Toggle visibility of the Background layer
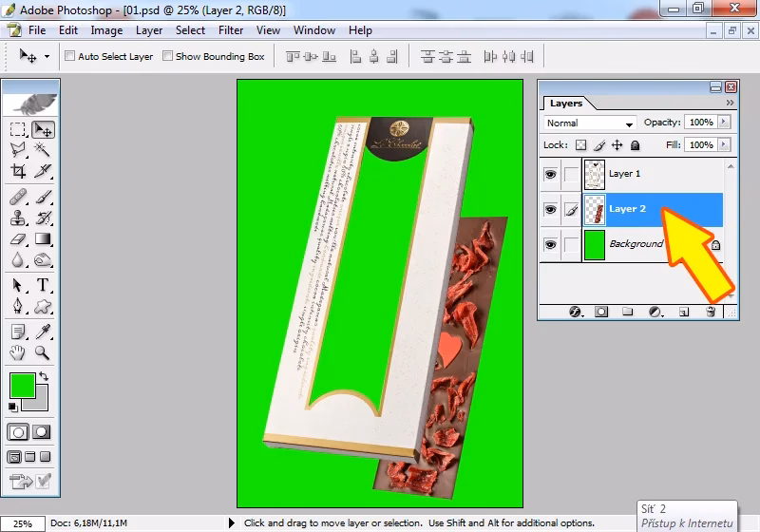 point(550,244)
